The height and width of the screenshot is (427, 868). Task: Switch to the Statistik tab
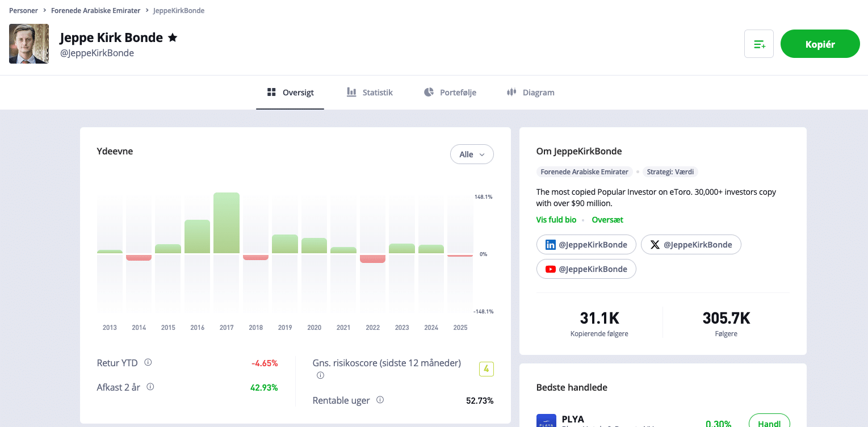pos(370,93)
